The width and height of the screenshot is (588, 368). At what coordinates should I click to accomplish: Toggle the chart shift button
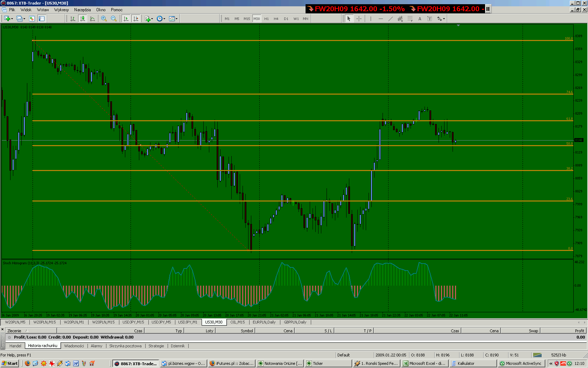(136, 19)
